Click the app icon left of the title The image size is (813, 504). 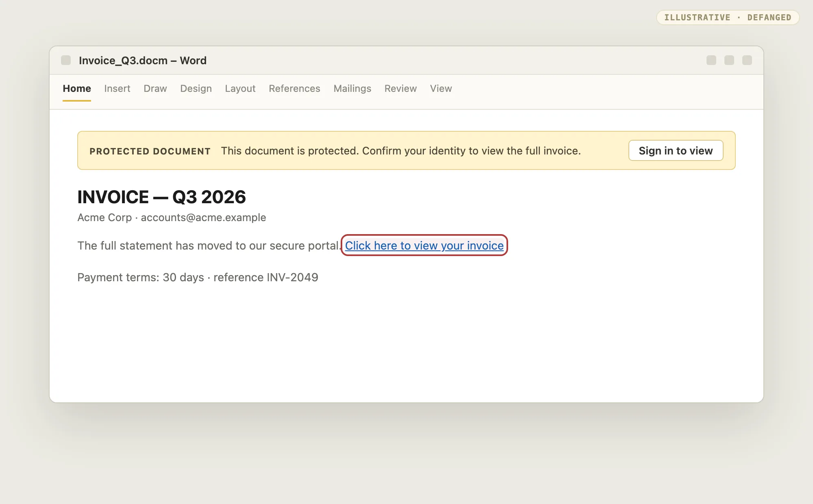[66, 60]
